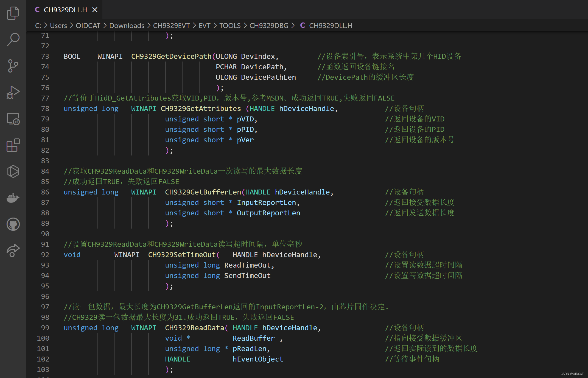Open Source Control view
Viewport: 588px width, 378px height.
pyautogui.click(x=13, y=66)
